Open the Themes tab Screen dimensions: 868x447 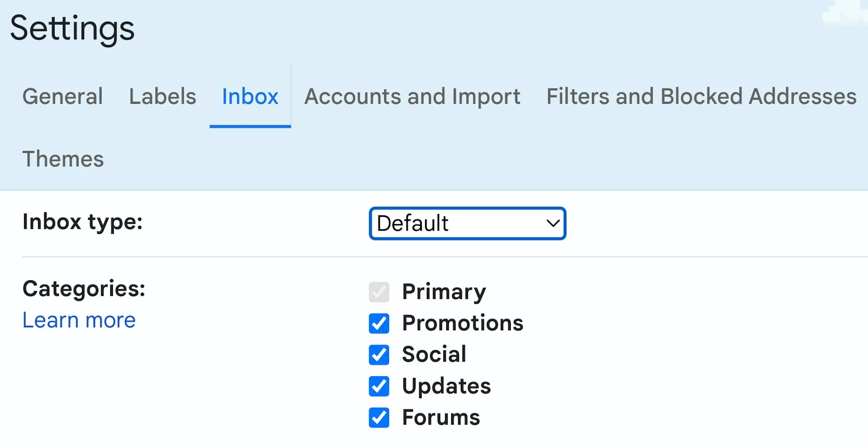coord(63,159)
